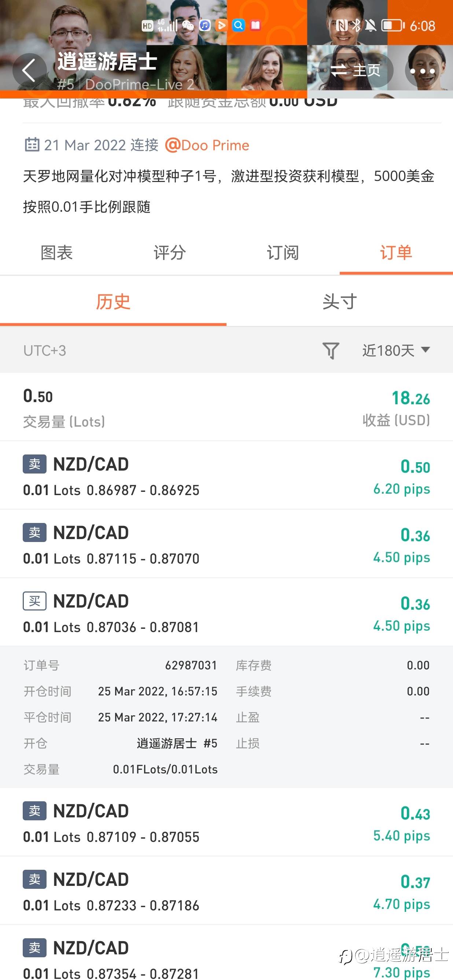The height and width of the screenshot is (980, 453).
Task: Collapse the NZD/CAD 0.87036 buy order
Action: click(226, 612)
